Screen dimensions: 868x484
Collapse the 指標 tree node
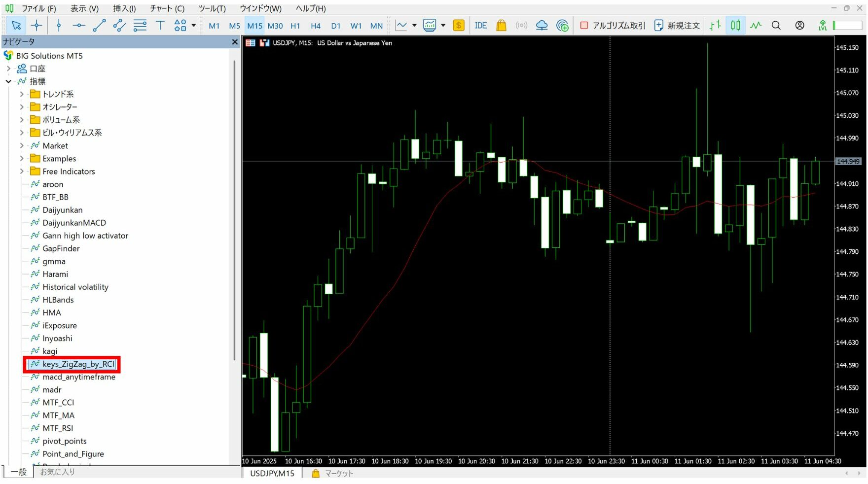(x=8, y=81)
